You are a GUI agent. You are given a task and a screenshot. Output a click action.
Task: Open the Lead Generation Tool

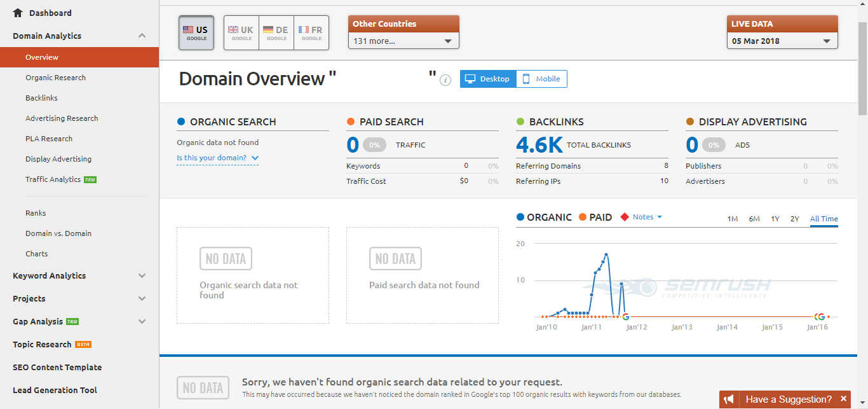(55, 390)
